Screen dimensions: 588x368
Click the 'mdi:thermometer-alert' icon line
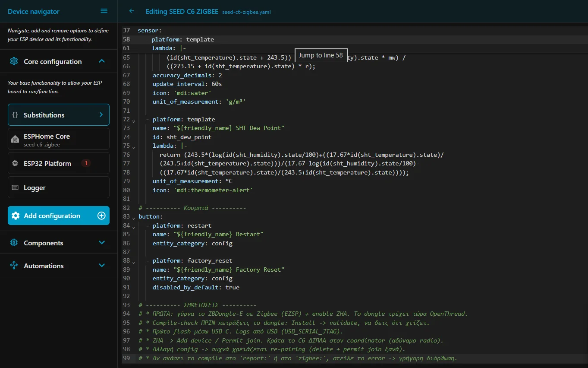click(203, 190)
